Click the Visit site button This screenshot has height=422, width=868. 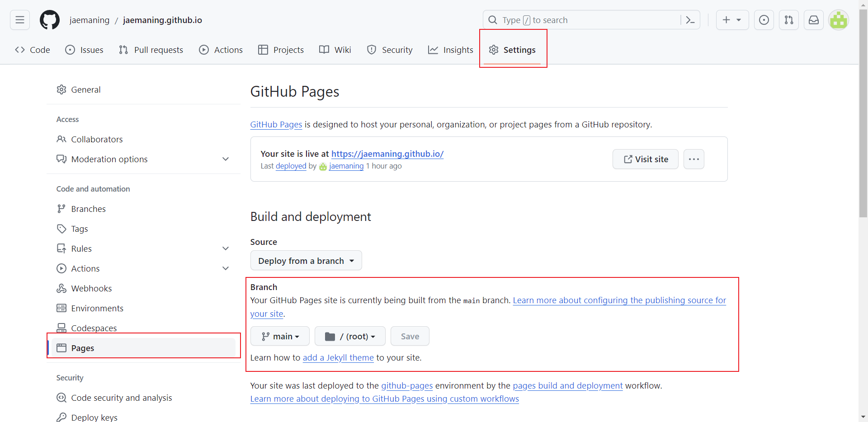click(x=646, y=159)
